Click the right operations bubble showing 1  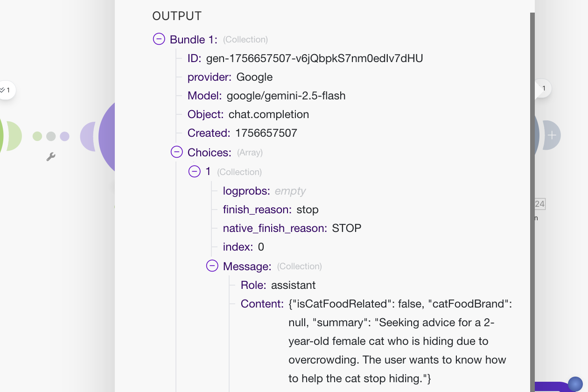(x=543, y=88)
